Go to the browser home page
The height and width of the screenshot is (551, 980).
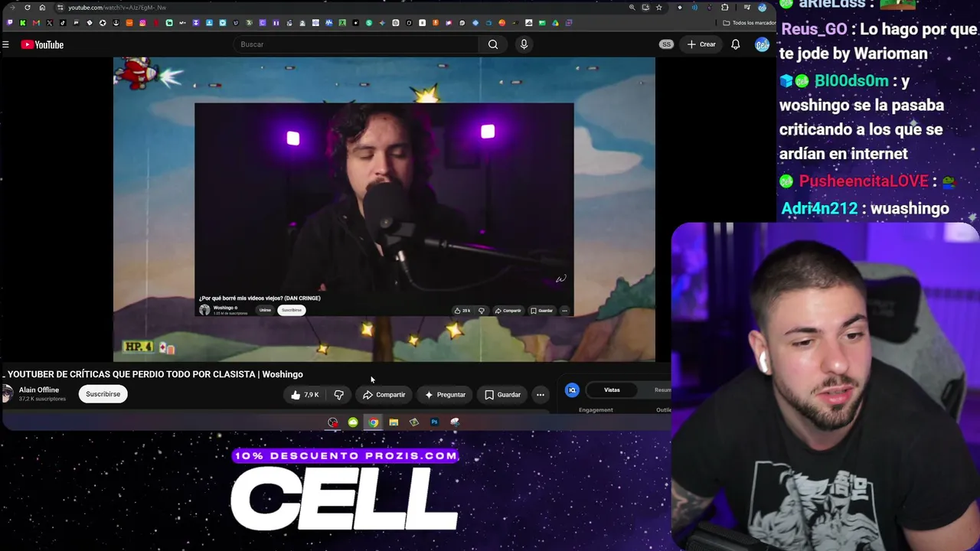[x=42, y=8]
